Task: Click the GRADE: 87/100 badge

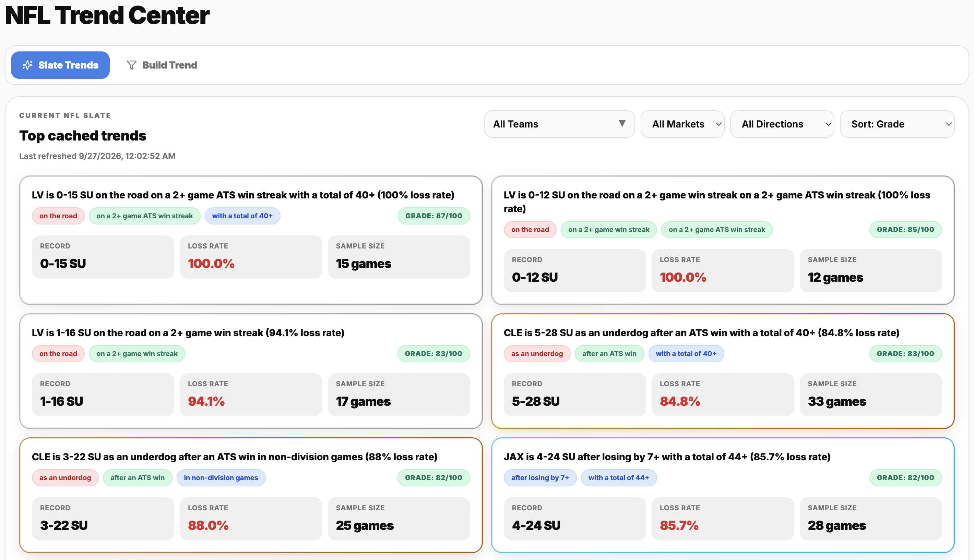Action: click(x=434, y=216)
